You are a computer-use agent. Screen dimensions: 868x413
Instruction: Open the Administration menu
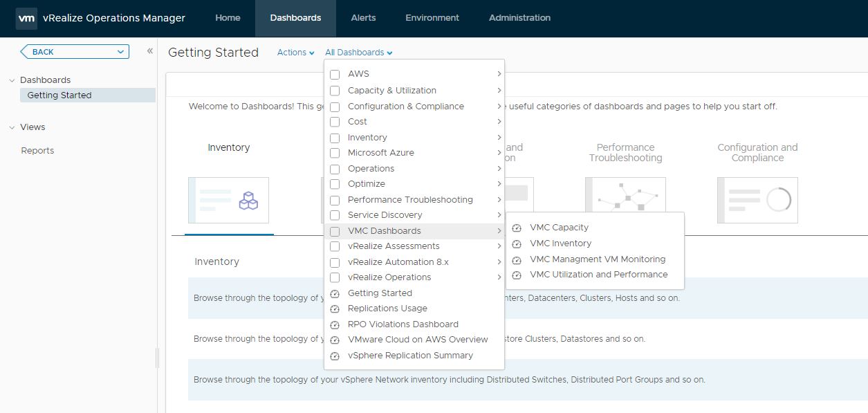pos(519,18)
